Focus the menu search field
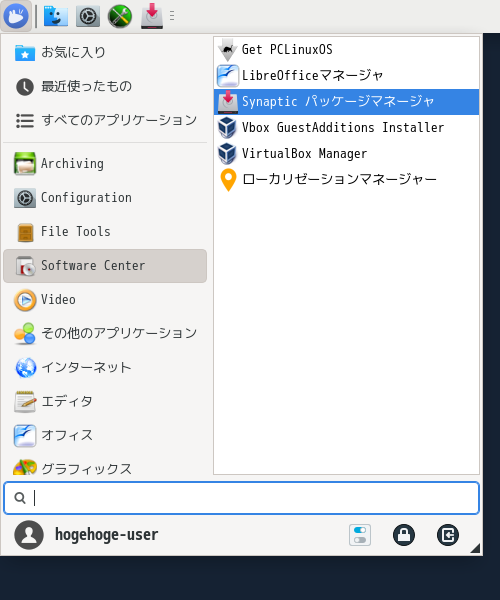500x600 pixels. coord(241,498)
